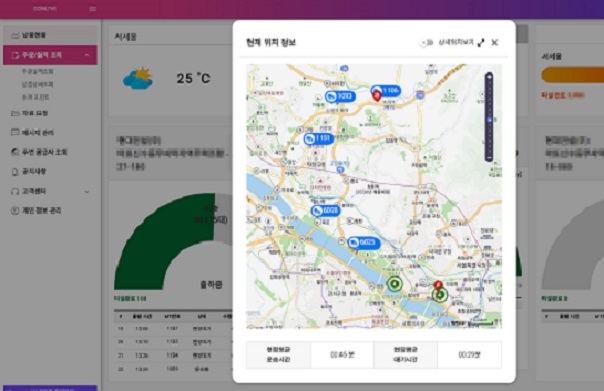Close the current location info dialog
Screen dimensions: 604x391
pyautogui.click(x=495, y=42)
